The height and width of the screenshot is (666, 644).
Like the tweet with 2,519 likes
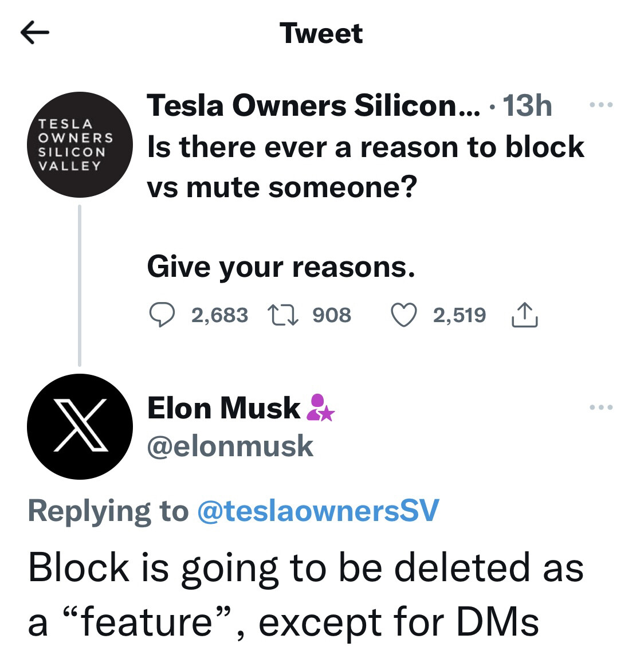(403, 315)
